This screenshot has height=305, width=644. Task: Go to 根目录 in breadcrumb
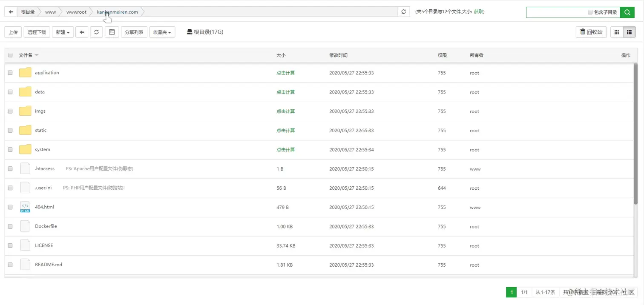coord(28,12)
